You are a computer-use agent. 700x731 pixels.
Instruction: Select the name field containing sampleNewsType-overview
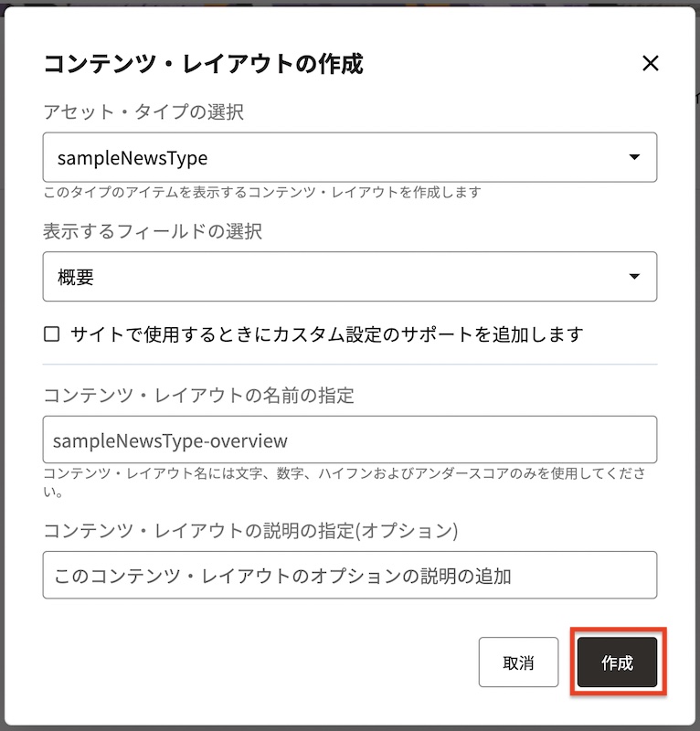[350, 440]
